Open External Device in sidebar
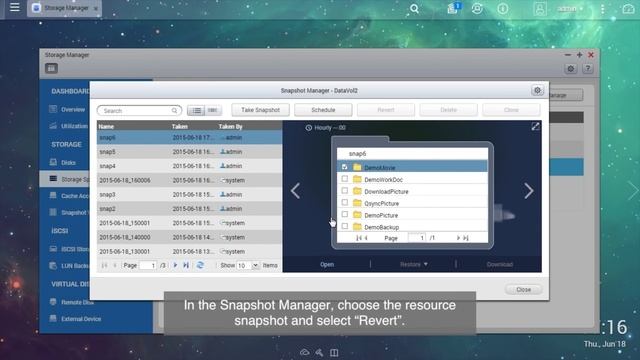Viewport: 640px width, 360px height. pyautogui.click(x=75, y=319)
